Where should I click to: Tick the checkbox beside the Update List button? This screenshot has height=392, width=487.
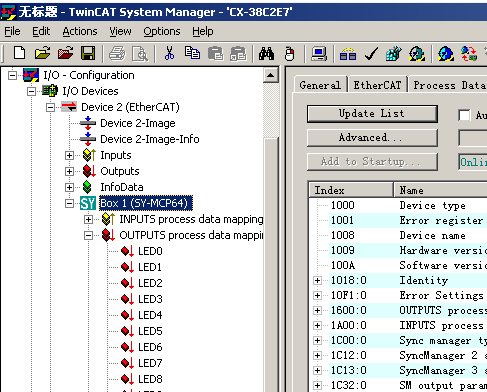click(464, 115)
